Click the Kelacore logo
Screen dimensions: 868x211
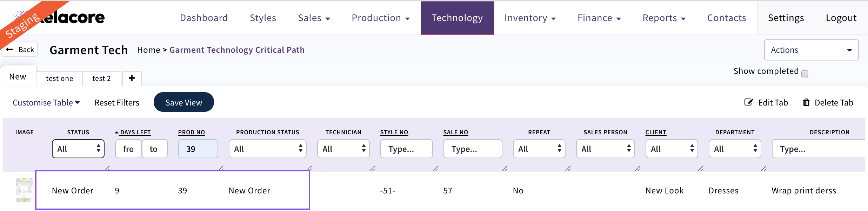[70, 17]
